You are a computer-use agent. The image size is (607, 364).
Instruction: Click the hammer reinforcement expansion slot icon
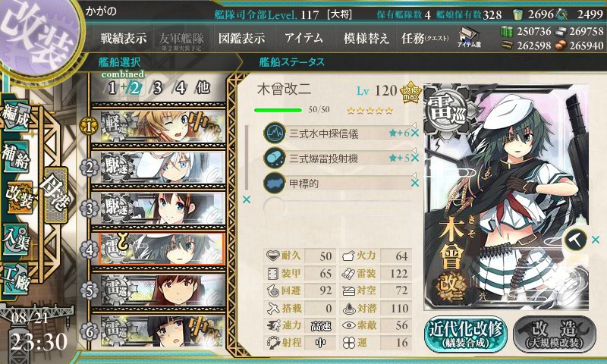pyautogui.click(x=576, y=240)
